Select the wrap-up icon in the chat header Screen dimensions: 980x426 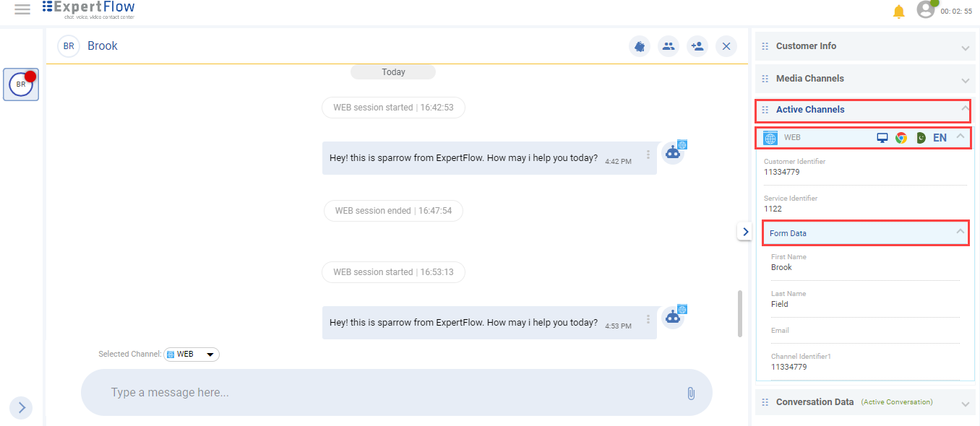coord(639,45)
